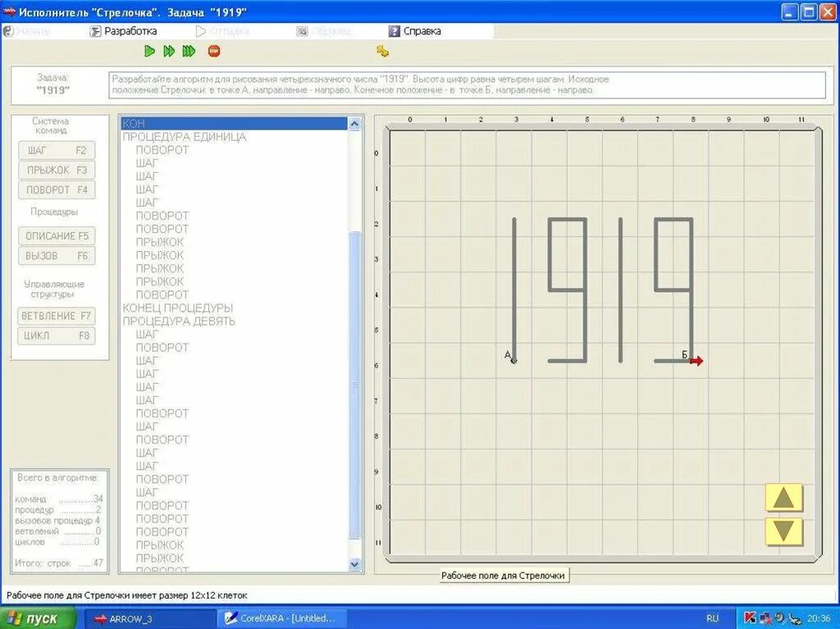The width and height of the screenshot is (840, 629).
Task: Click the RU language indicator
Action: (x=712, y=618)
